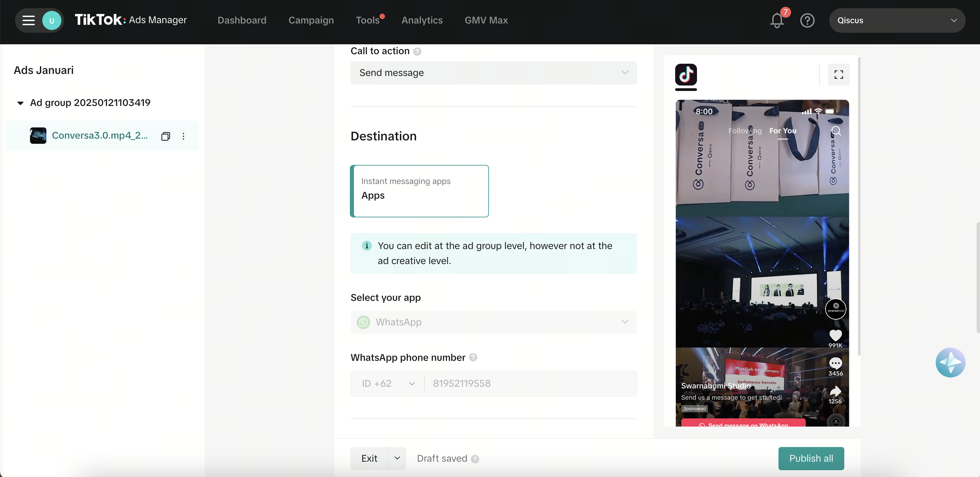The height and width of the screenshot is (477, 980).
Task: Open the Send message call to action dropdown
Action: click(x=493, y=73)
